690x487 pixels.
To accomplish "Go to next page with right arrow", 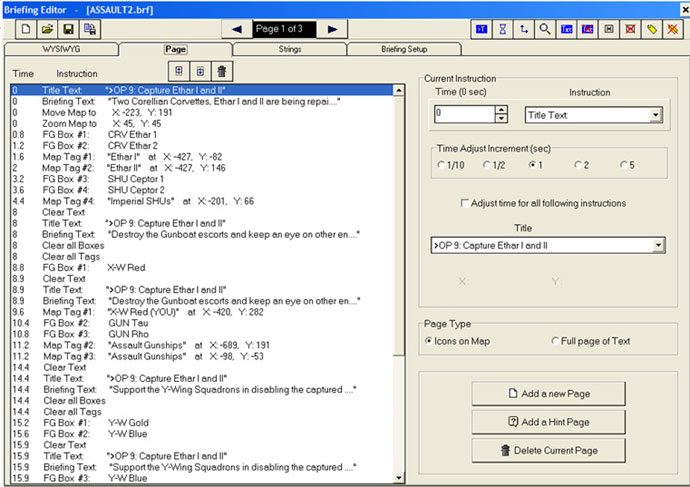I will point(332,29).
